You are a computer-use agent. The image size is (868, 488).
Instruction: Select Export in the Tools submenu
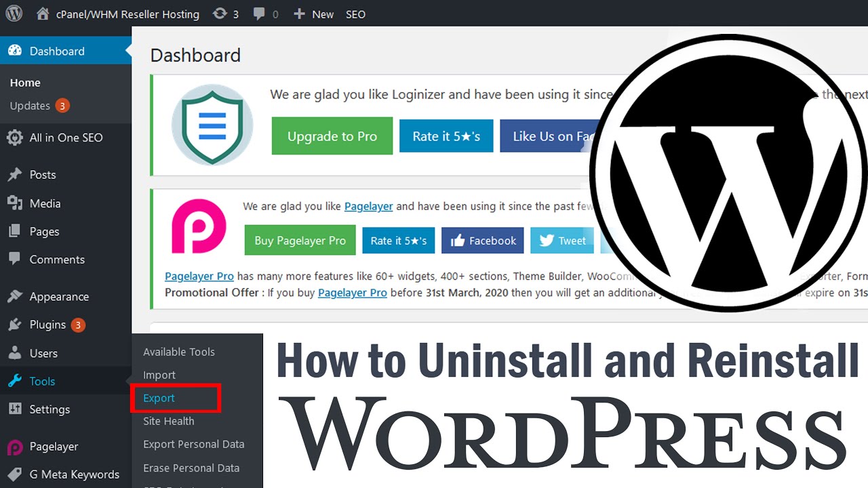pyautogui.click(x=159, y=398)
